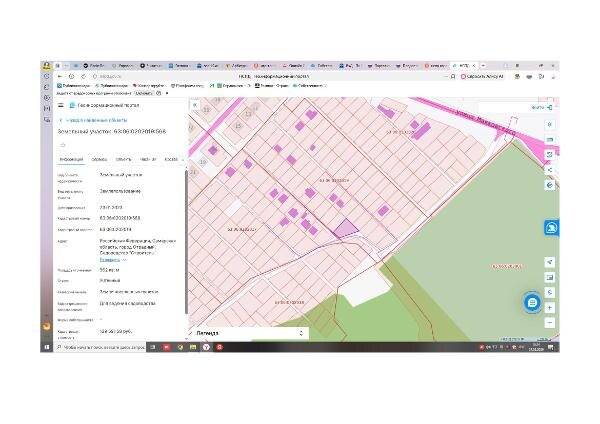The image size is (600, 424).
Task: Open the geoportal hamburger menu
Action: (x=60, y=105)
